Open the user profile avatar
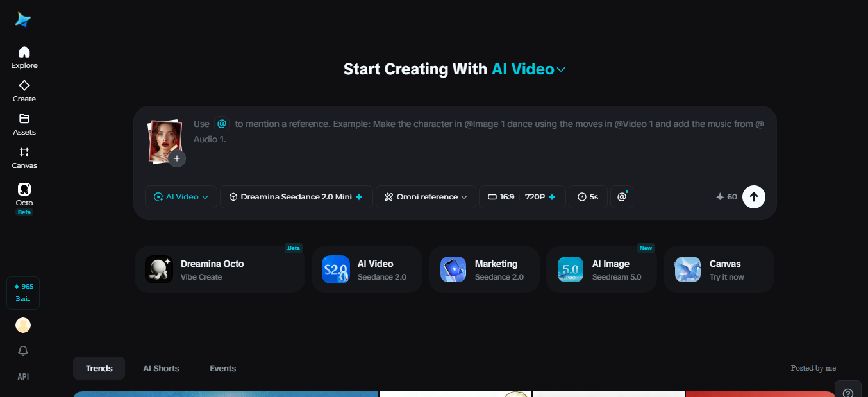Image resolution: width=868 pixels, height=397 pixels. click(x=23, y=325)
